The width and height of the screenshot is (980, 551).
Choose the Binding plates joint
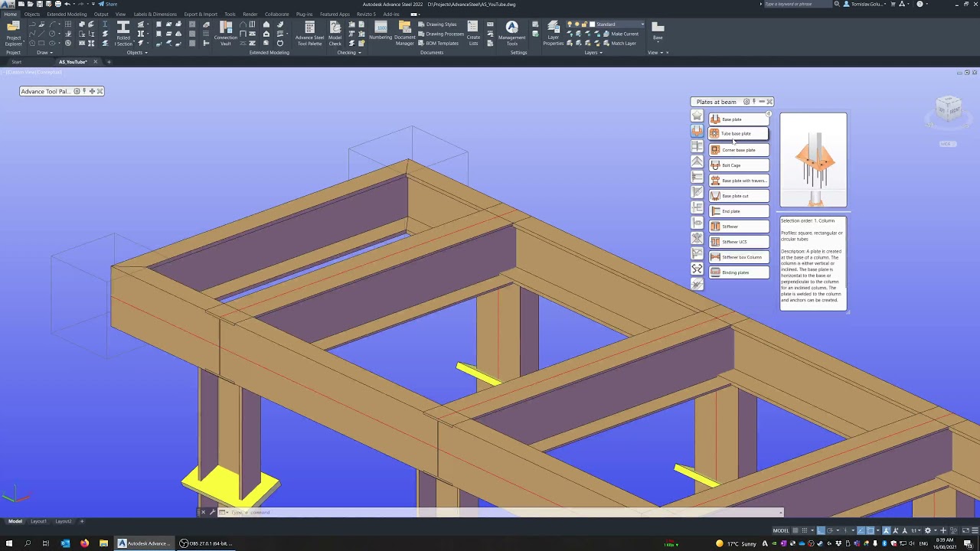[739, 272]
